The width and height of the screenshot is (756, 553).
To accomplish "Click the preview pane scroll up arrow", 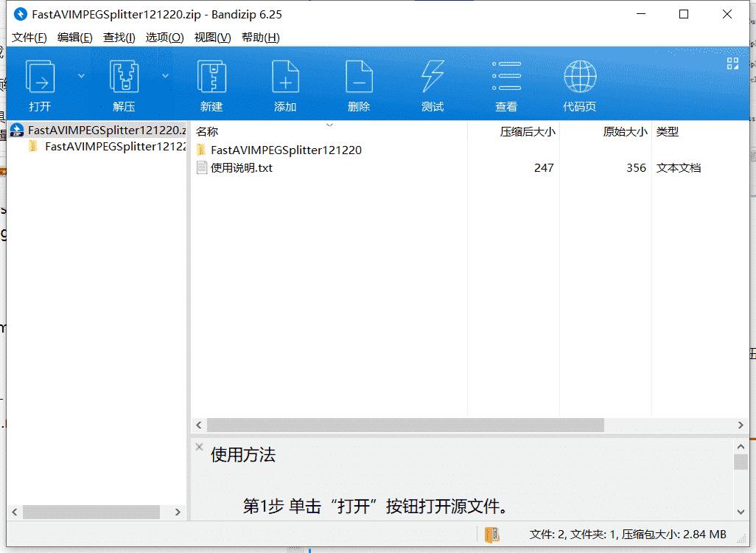I will pyautogui.click(x=741, y=446).
